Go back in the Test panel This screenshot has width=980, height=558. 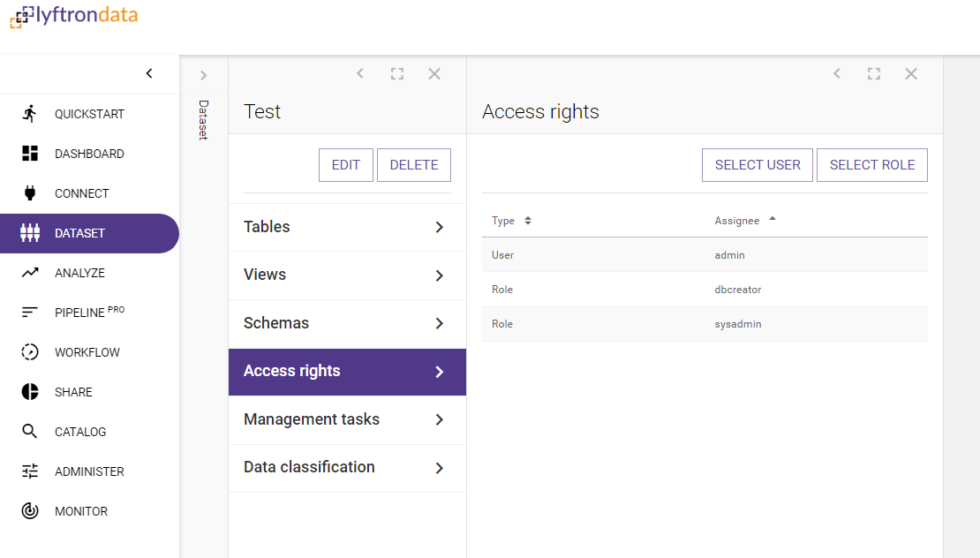[x=360, y=74]
